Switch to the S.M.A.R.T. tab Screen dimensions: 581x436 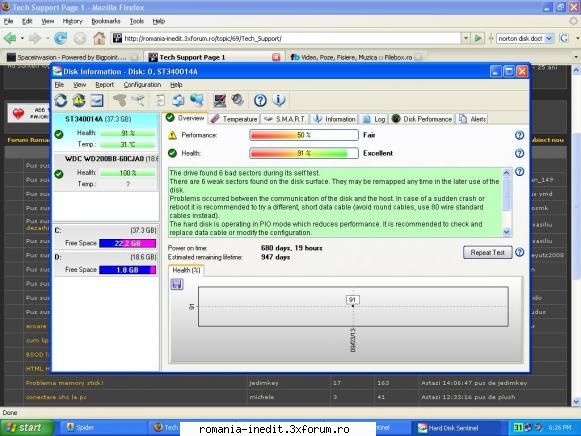point(285,119)
